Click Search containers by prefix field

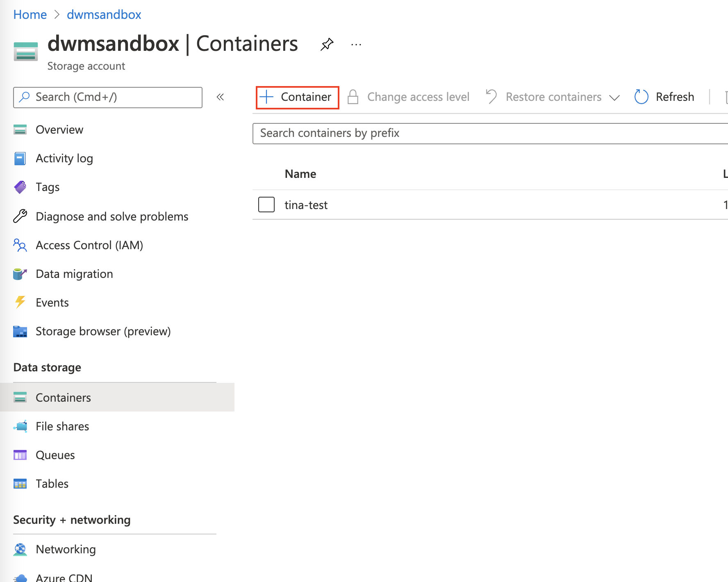click(x=490, y=134)
